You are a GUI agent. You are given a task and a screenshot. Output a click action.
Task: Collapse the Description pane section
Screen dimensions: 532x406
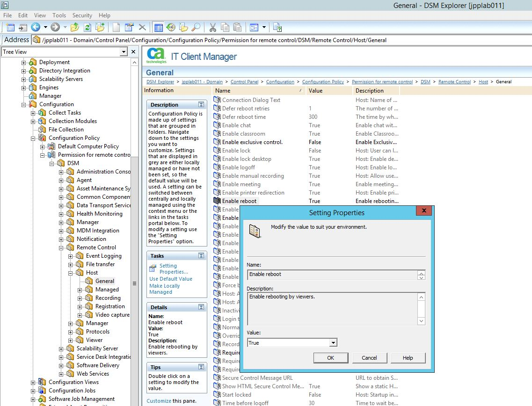pos(201,105)
